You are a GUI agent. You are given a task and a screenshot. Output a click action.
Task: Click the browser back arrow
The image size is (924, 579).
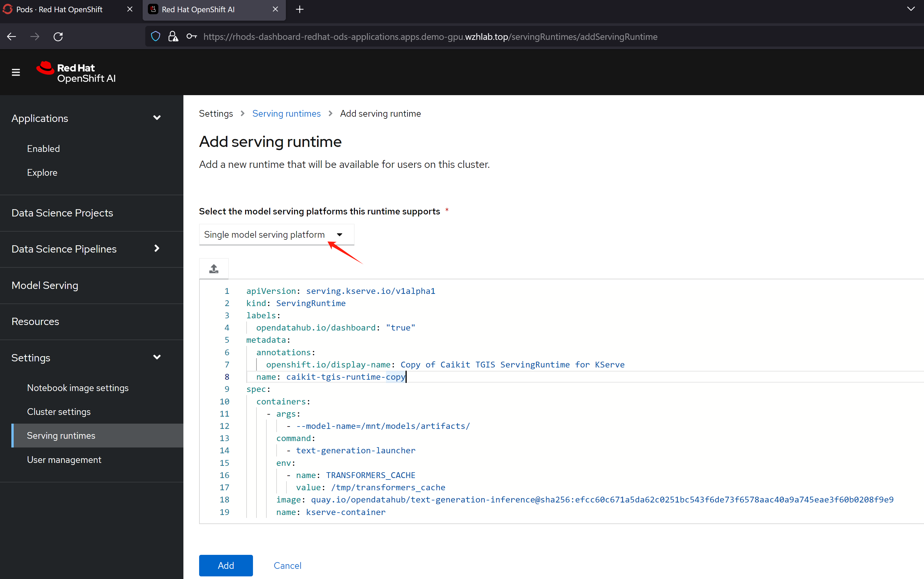pyautogui.click(x=11, y=37)
